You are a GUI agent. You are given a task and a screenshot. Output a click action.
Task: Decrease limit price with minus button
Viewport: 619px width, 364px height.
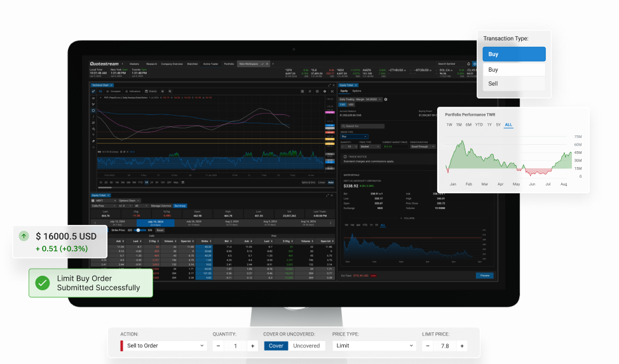tap(428, 346)
